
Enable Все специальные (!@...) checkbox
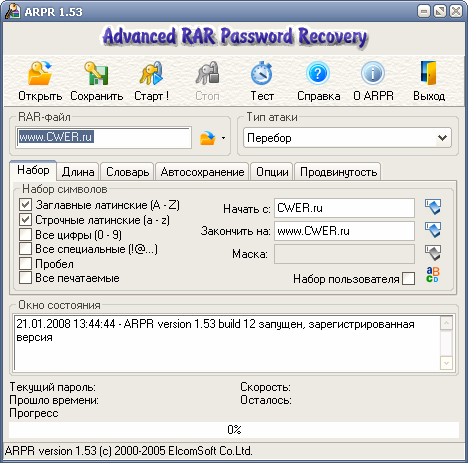(25, 249)
